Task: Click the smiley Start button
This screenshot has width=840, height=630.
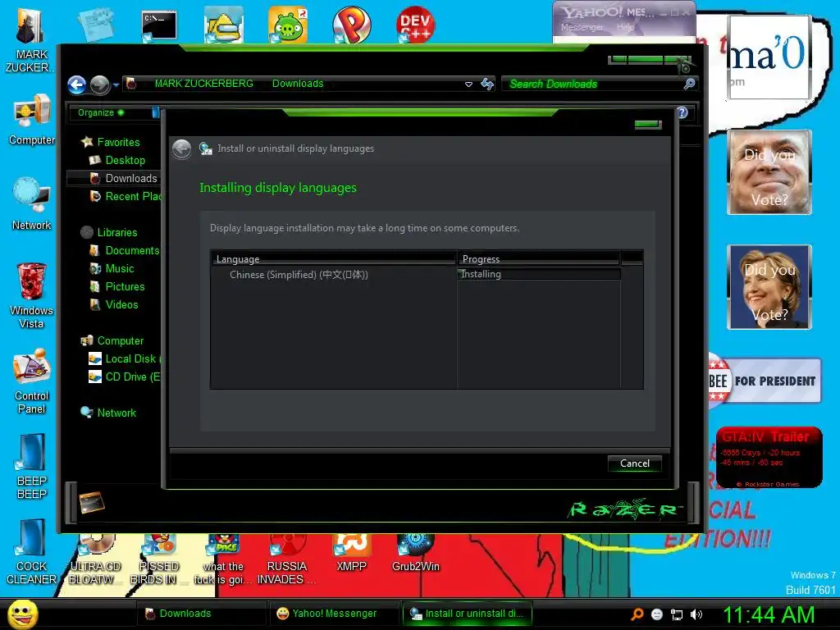Action: (x=22, y=614)
